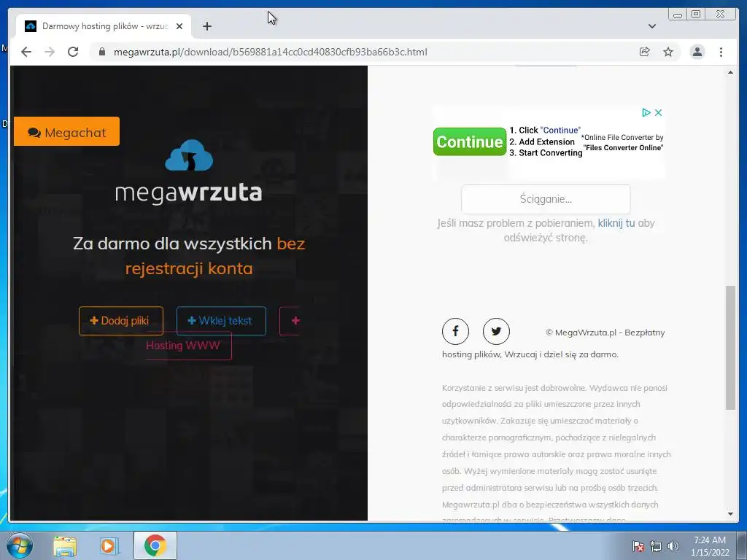Image resolution: width=747 pixels, height=560 pixels.
Task: Click the padlock site info icon
Action: (x=102, y=52)
